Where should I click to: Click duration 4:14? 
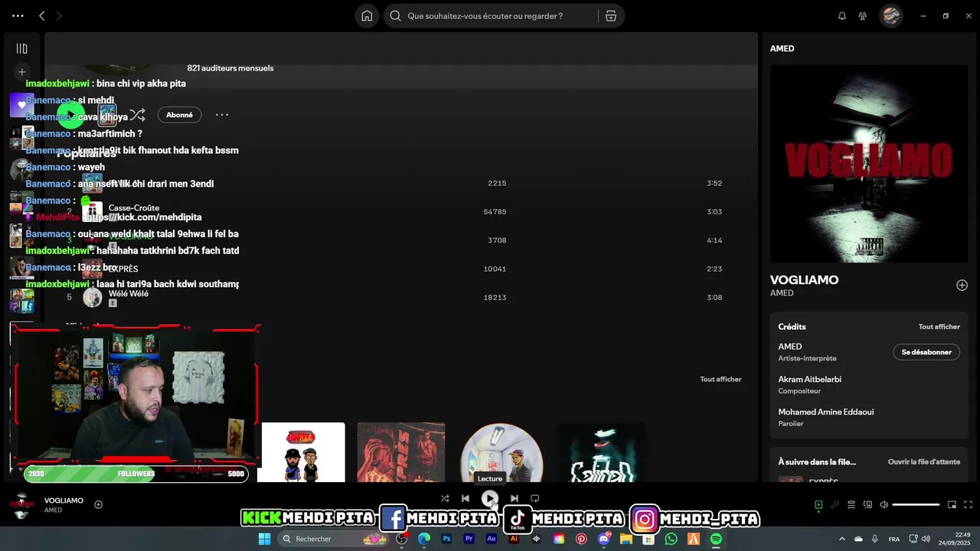click(714, 240)
